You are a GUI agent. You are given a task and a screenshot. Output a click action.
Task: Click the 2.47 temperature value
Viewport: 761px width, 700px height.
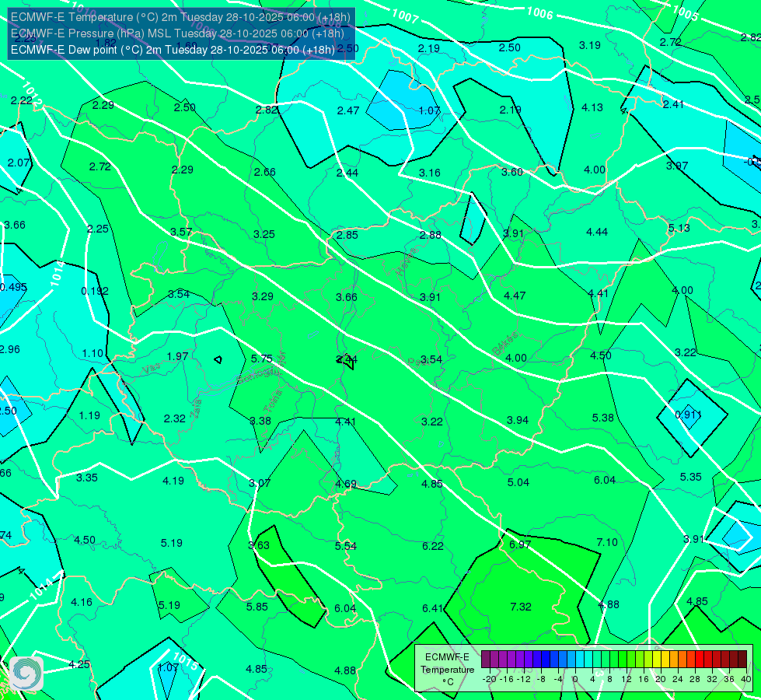pos(348,110)
